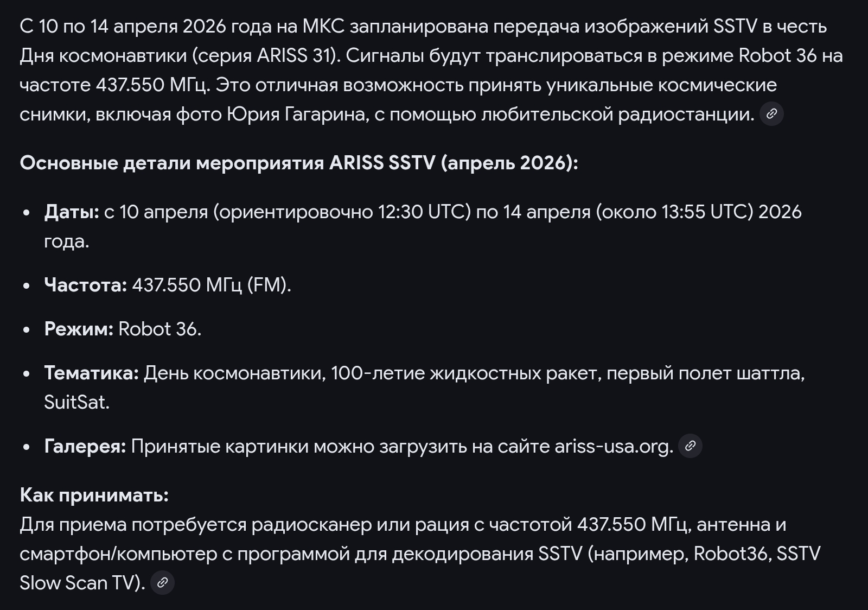Click the ariss-usa.org site name
Viewport: 868px width, 610px height.
tap(613, 446)
